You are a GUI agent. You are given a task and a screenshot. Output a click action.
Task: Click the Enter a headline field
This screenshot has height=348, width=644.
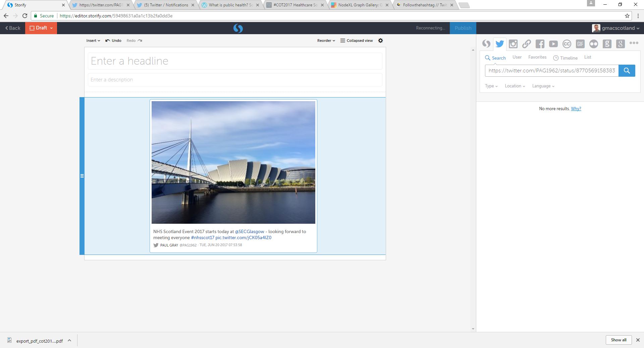coord(235,61)
